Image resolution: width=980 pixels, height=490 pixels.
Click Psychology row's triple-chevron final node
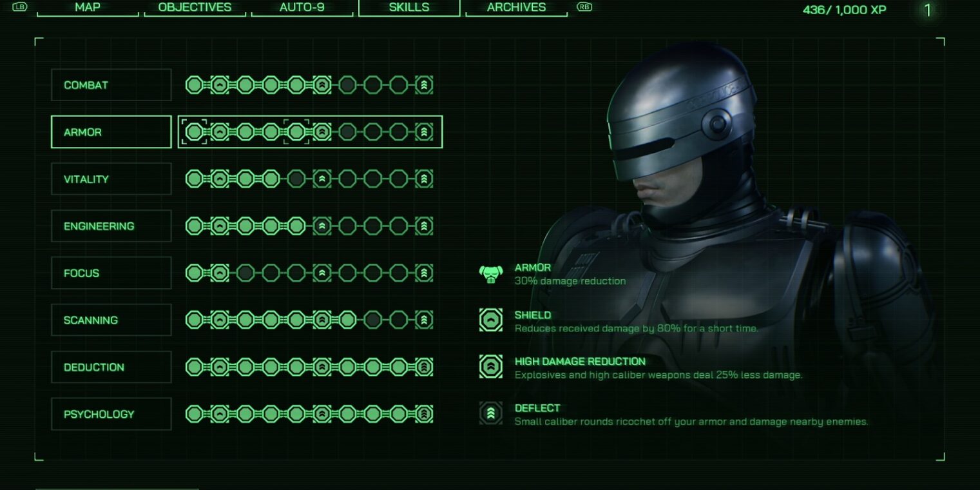(x=424, y=414)
